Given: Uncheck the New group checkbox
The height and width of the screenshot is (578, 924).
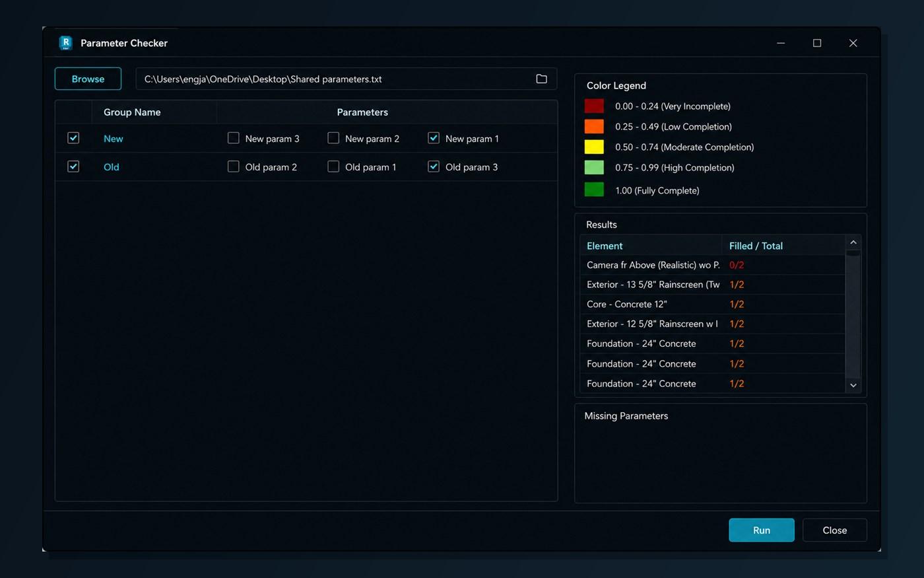Looking at the screenshot, I should 73,138.
